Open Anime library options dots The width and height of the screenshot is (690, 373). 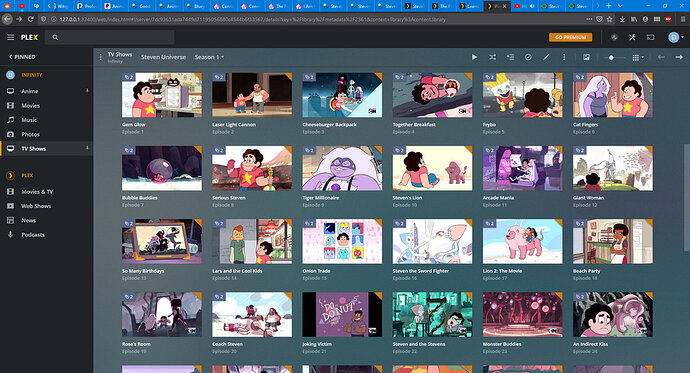tap(87, 91)
